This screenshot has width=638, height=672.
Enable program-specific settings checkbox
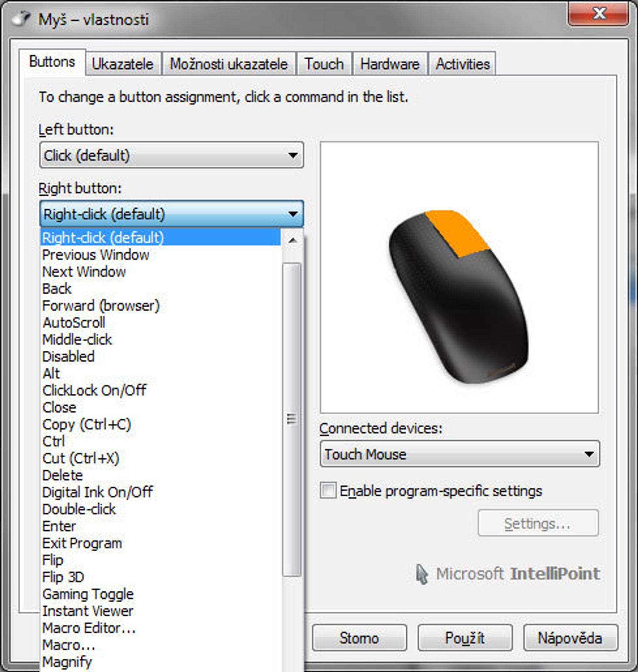(328, 490)
